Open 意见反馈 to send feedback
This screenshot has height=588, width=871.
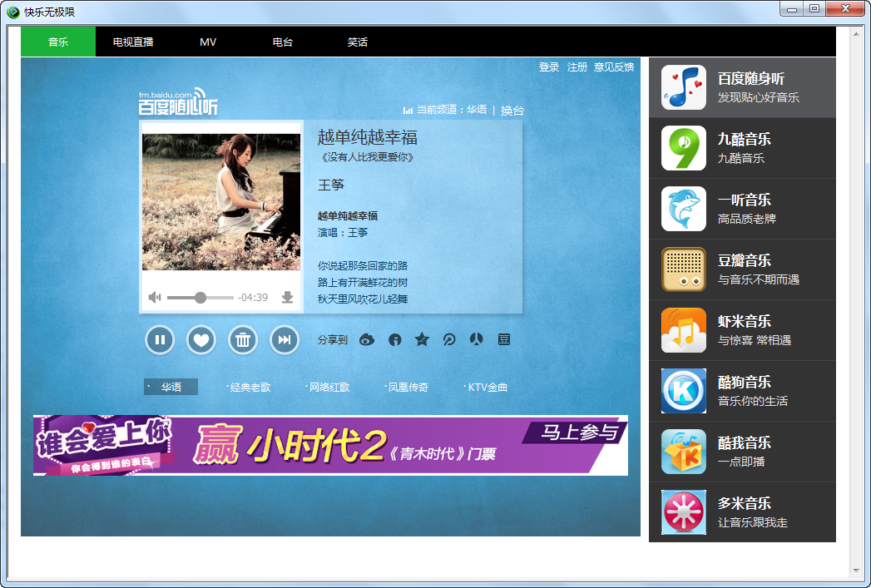coord(614,67)
